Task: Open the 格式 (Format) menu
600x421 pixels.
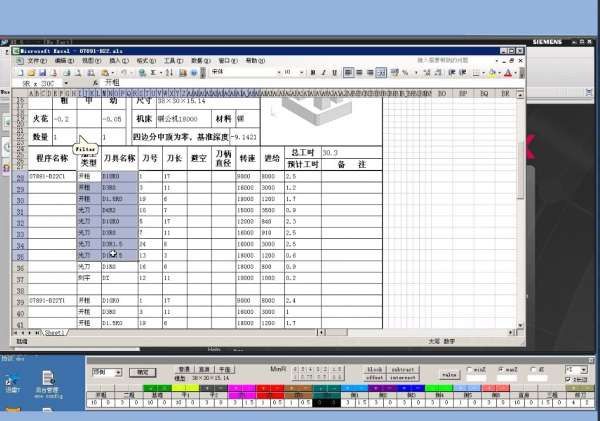Action: click(x=146, y=60)
